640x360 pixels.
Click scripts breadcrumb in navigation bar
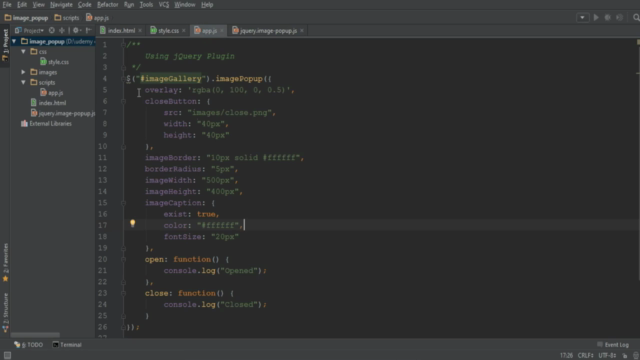[x=67, y=18]
